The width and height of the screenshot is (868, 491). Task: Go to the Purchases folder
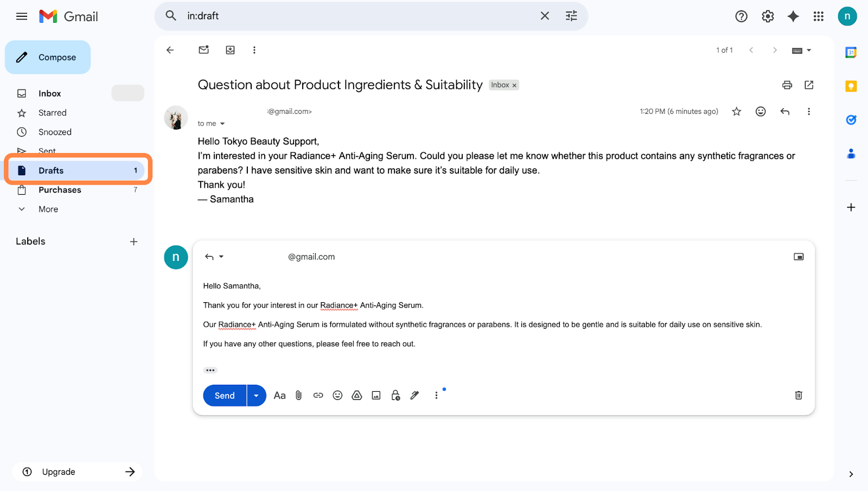pyautogui.click(x=60, y=190)
